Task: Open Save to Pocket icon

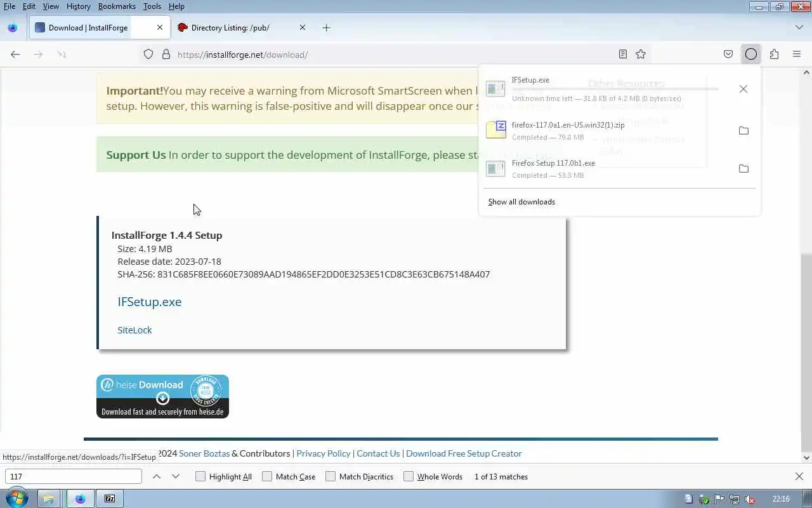Action: pos(728,55)
